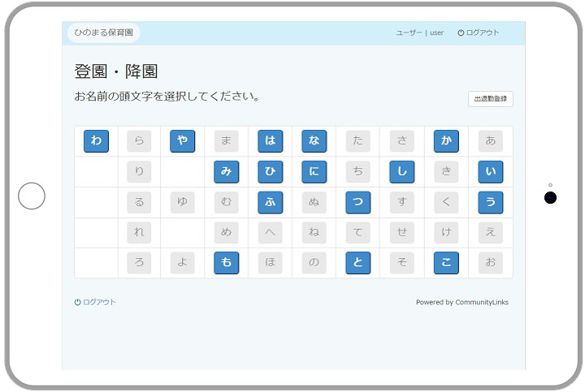Click ログアウト in the top header
This screenshot has width=585, height=392.
(x=479, y=32)
